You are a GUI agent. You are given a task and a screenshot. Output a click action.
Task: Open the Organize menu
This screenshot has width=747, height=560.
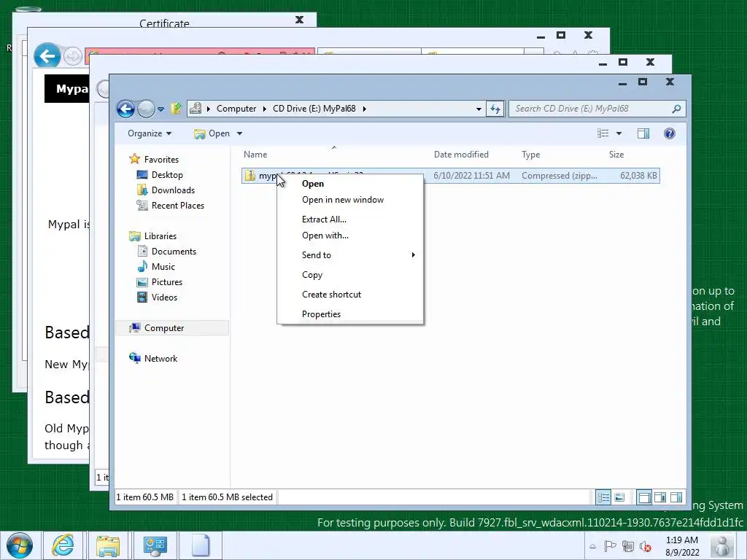coord(149,133)
